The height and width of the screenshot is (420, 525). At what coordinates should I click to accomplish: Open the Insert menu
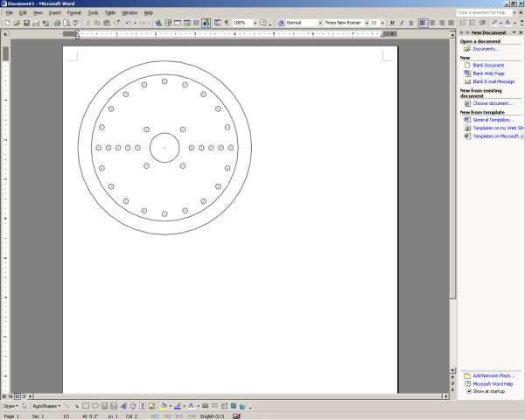point(54,13)
